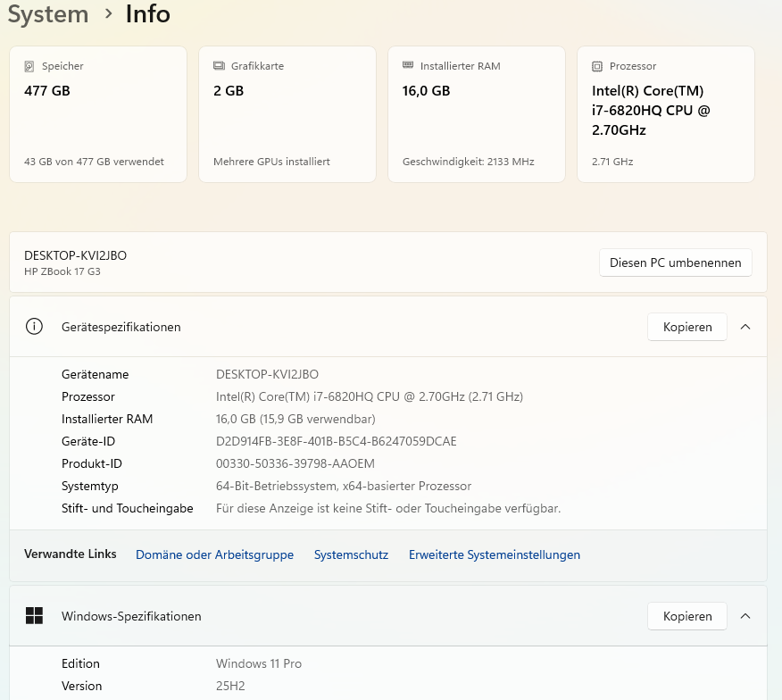Click the Prozessor card showing i7-6820HQ
Screen dimensions: 782x700
click(x=666, y=114)
